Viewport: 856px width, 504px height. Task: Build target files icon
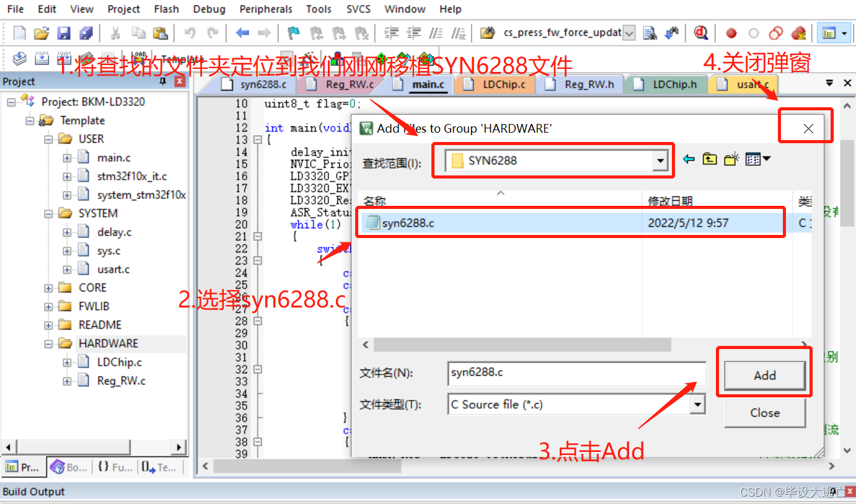coord(42,58)
